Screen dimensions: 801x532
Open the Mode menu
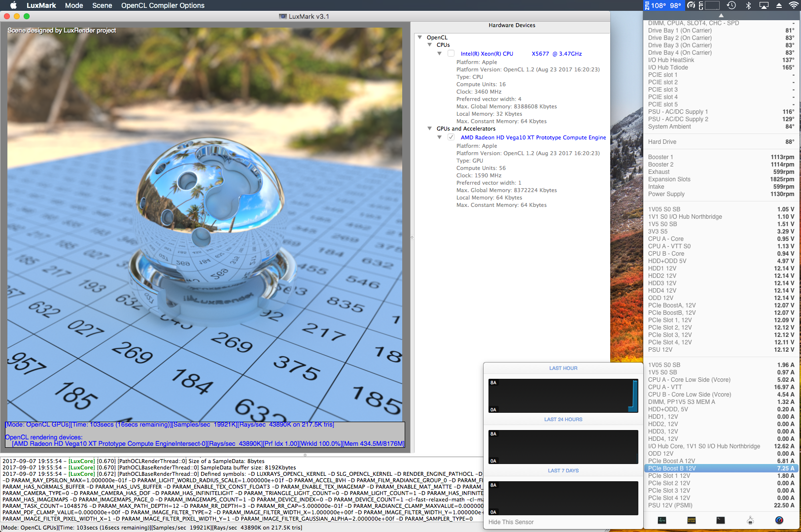point(74,5)
